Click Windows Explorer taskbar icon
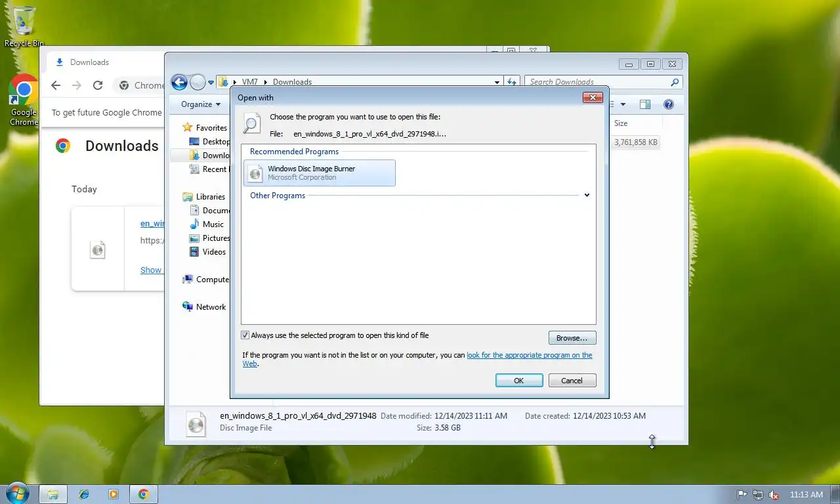The width and height of the screenshot is (840, 504). [53, 494]
